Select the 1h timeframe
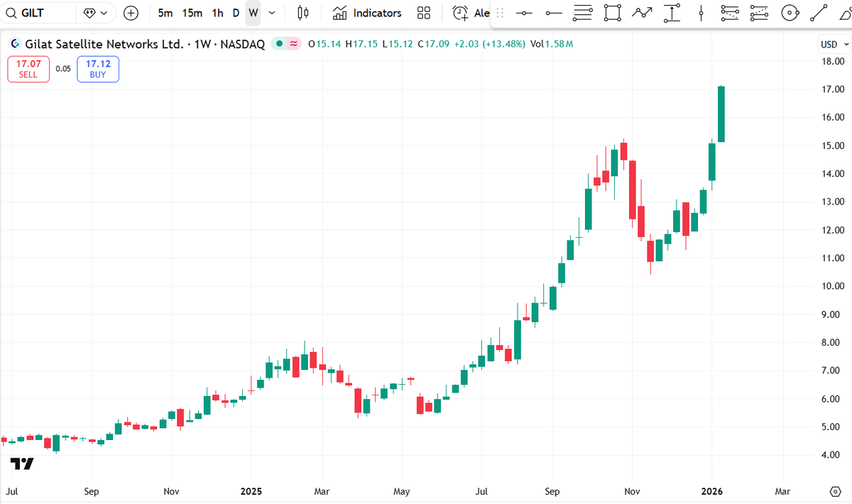 [217, 13]
